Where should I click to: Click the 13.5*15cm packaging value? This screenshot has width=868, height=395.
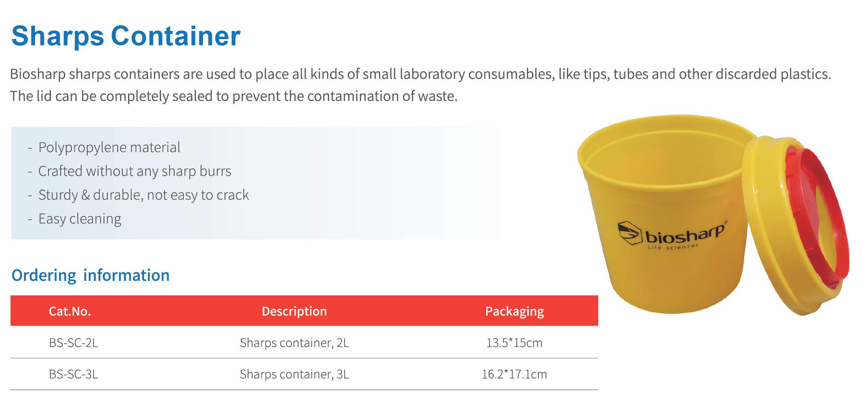click(514, 343)
